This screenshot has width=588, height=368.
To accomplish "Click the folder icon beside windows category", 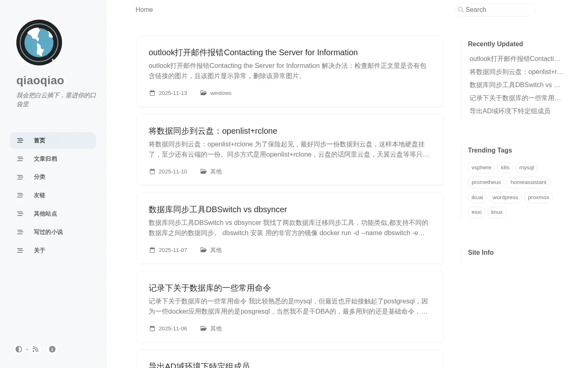I will click(203, 93).
